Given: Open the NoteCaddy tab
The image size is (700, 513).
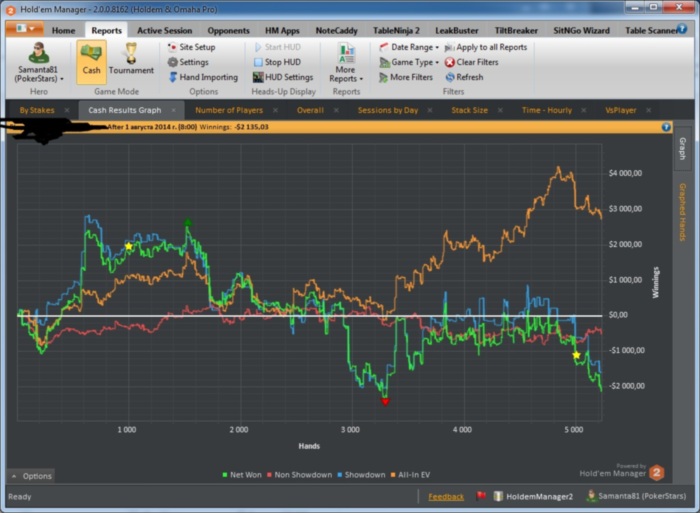Looking at the screenshot, I should tap(337, 30).
